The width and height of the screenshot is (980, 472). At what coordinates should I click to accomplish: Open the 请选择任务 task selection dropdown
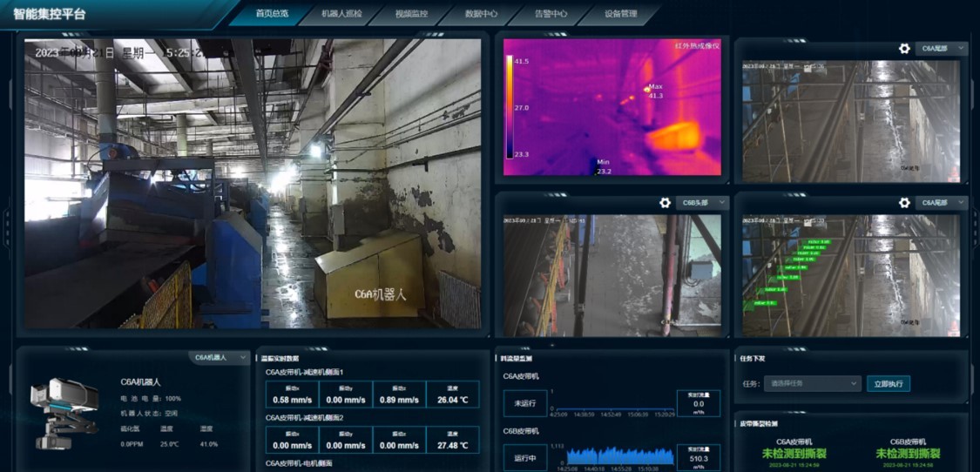(812, 383)
